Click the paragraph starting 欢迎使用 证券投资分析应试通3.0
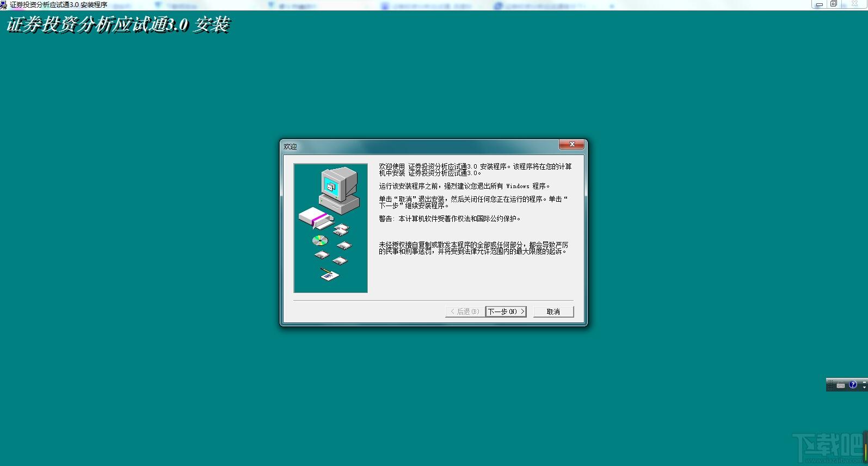This screenshot has width=868, height=466. (x=475, y=170)
